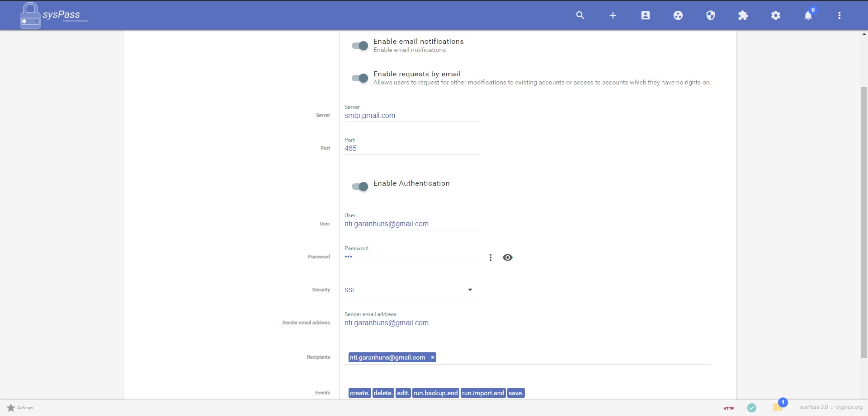This screenshot has width=868, height=416.
Task: Open the configuration gear icon
Action: [x=776, y=15]
